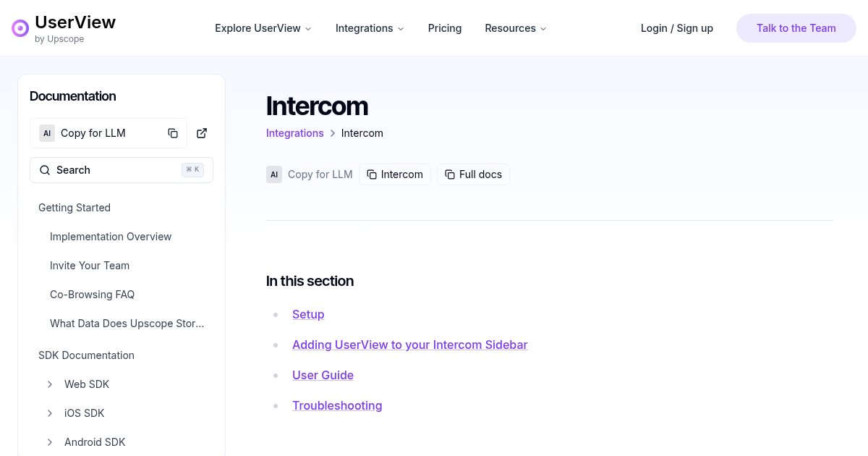Screen dimensions: 868x456
Task: Open Implementation Overview in the sidebar
Action: [111, 237]
